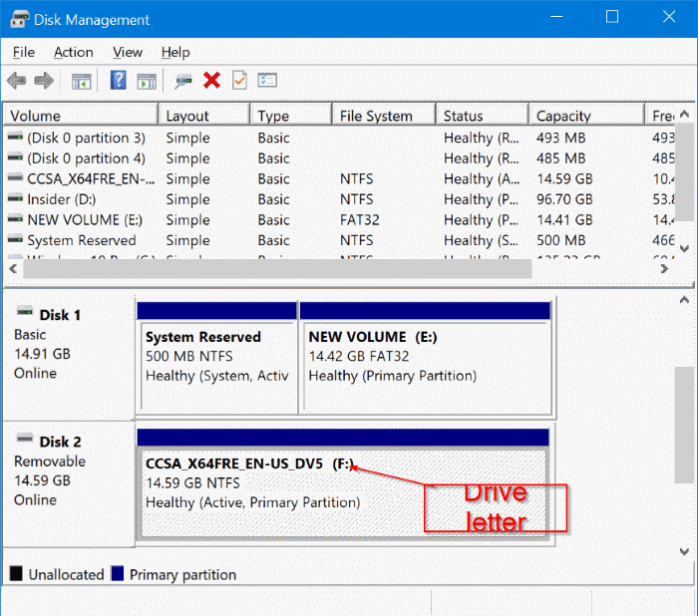Click drive icon beside System Reserved row

pos(15,239)
